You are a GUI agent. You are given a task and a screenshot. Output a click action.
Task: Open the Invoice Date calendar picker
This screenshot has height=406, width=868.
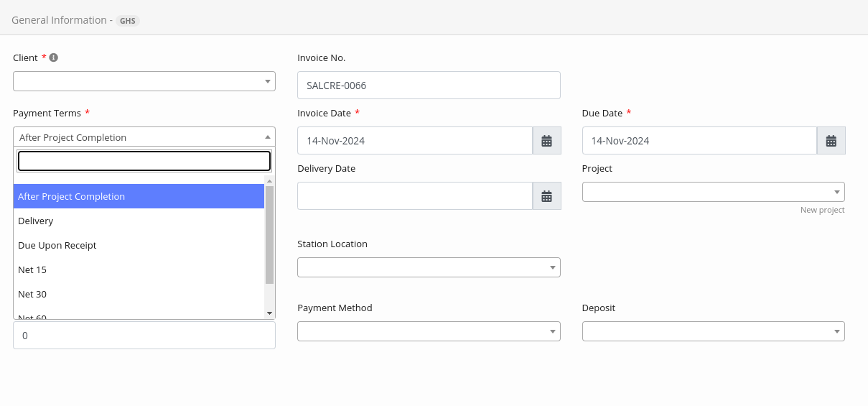coord(546,141)
